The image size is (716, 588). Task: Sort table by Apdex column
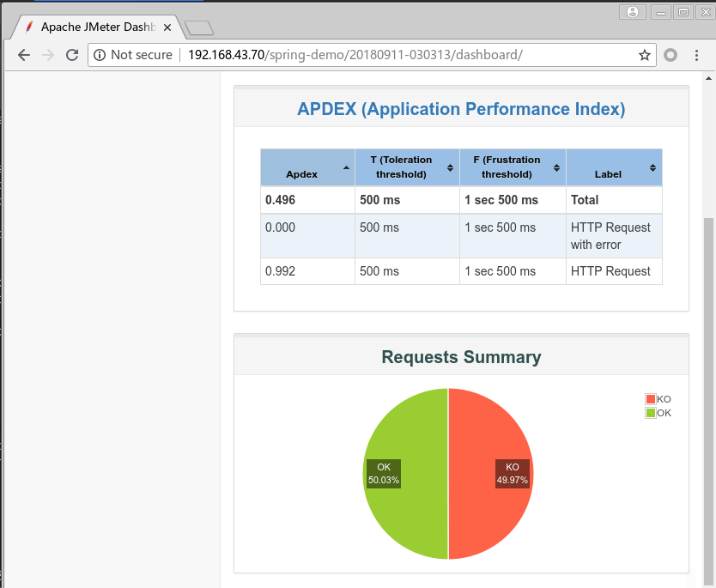click(307, 167)
